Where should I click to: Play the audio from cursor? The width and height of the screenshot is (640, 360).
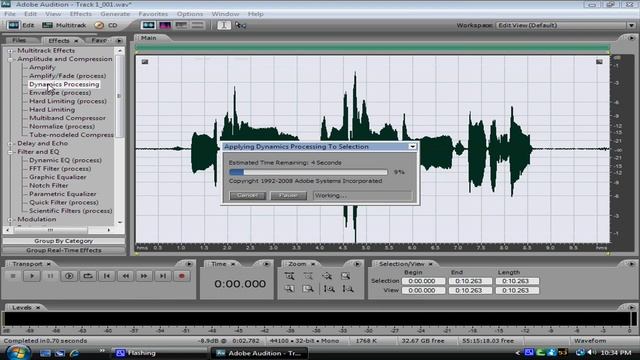[x=32, y=276]
